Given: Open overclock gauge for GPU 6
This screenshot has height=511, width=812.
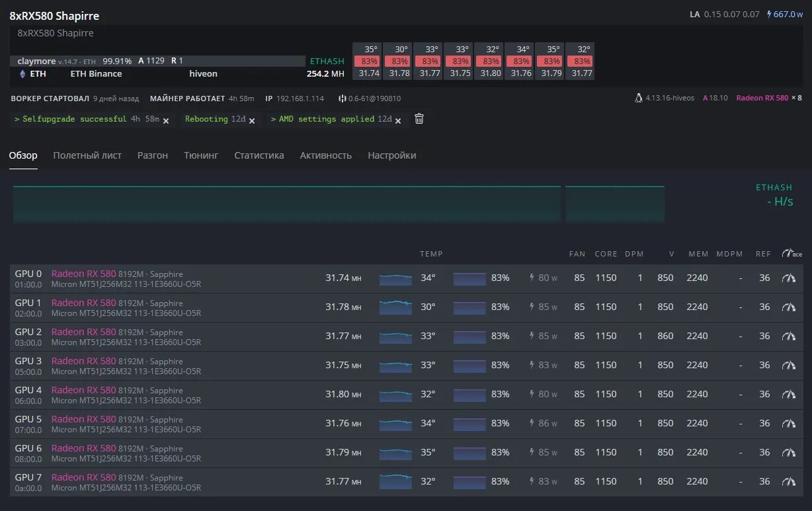Looking at the screenshot, I should pyautogui.click(x=788, y=452).
